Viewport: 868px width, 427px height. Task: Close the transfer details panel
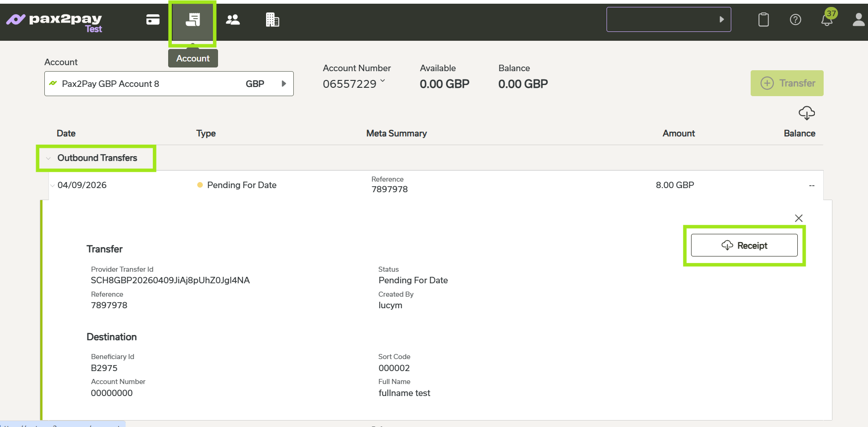click(x=799, y=218)
